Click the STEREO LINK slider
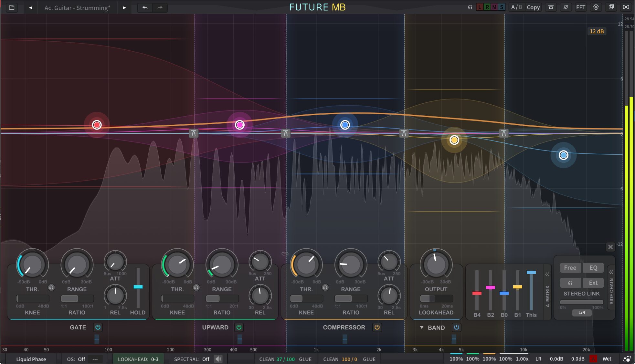The height and width of the screenshot is (364, 635). (x=581, y=302)
